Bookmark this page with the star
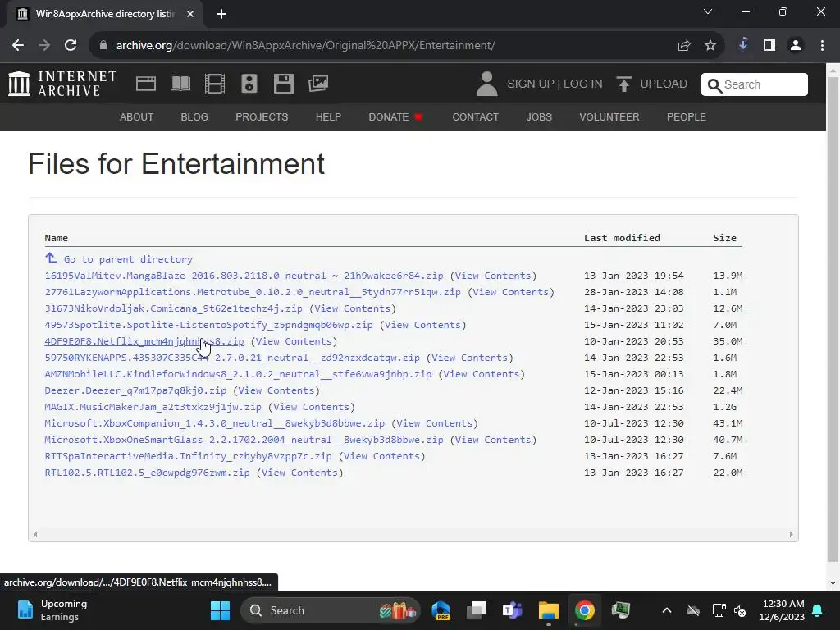The image size is (840, 630). tap(710, 46)
